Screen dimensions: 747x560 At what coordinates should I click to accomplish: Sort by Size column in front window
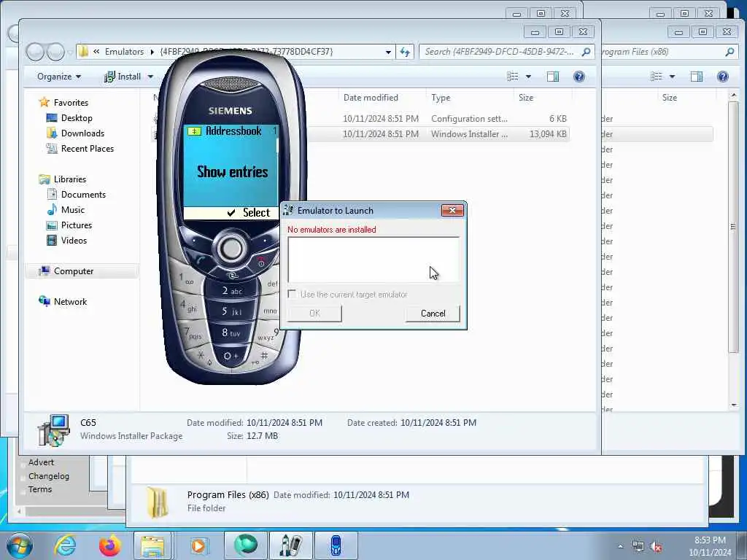pos(526,98)
